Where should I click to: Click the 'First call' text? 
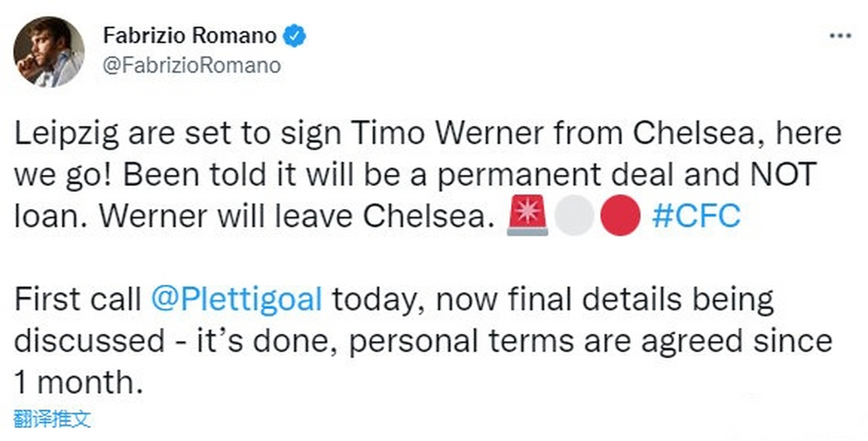point(78,299)
